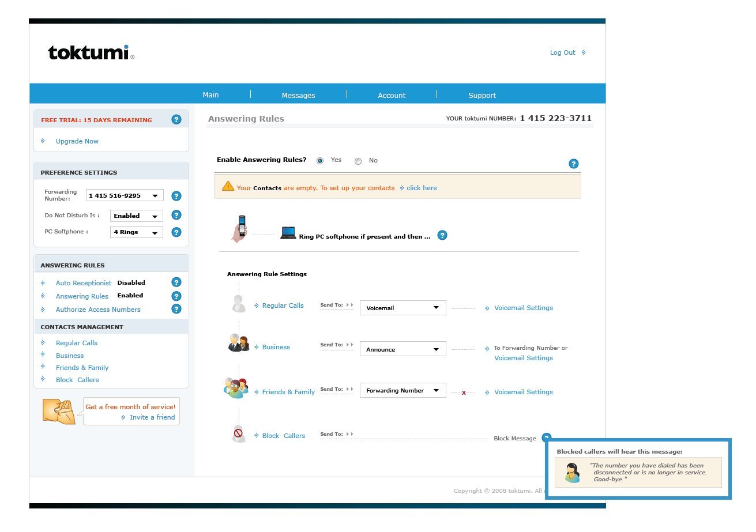756x532 pixels.
Task: Open help icon for Enable Answering Rules
Action: tap(573, 164)
